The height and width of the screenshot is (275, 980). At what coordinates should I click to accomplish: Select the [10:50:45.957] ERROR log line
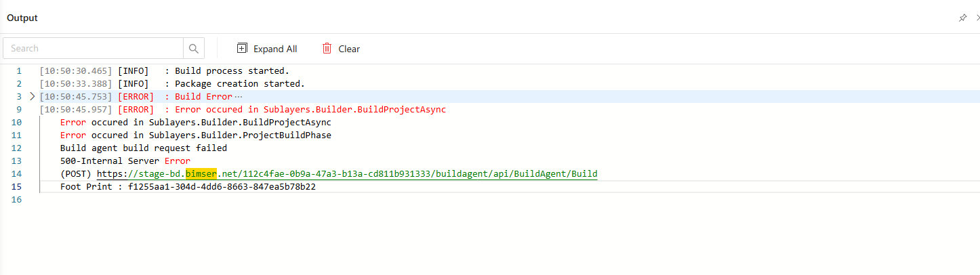(243, 109)
